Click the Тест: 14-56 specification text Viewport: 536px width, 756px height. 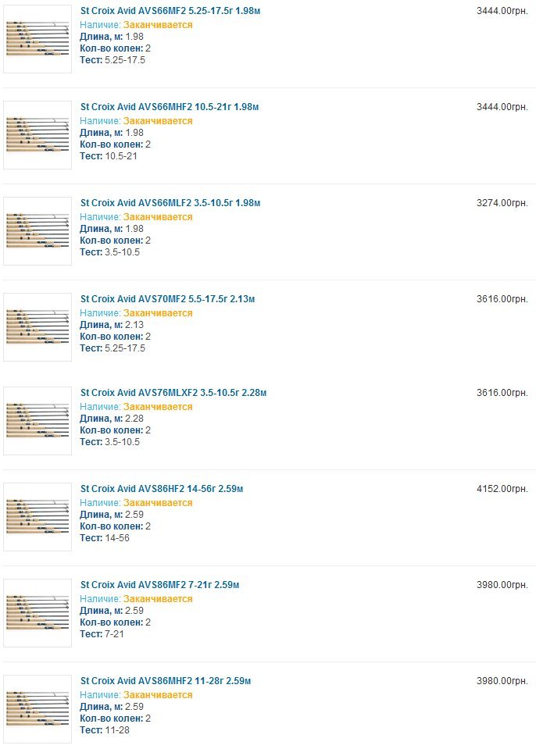coord(105,537)
